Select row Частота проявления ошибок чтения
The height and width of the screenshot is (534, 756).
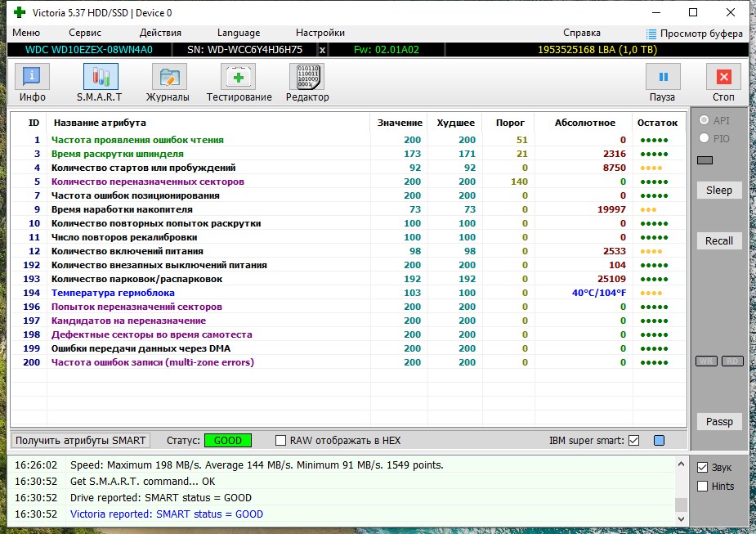tap(349, 140)
